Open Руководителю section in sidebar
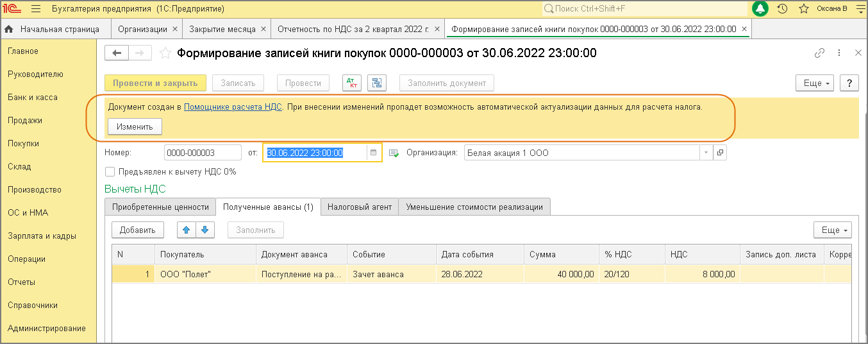 tap(35, 74)
